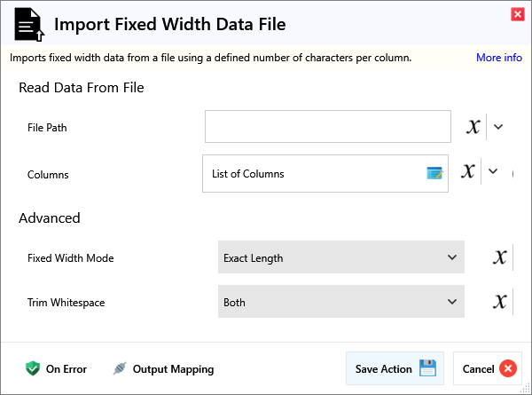The image size is (532, 395).
Task: Close the Import Fixed Width Data File dialog
Action: (517, 13)
